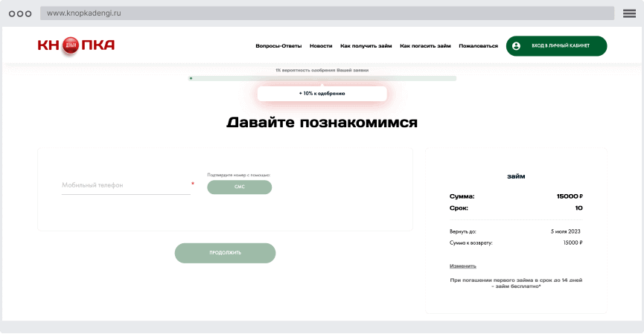The width and height of the screenshot is (644, 334).
Task: Click the browser address bar www.knopkadengi.ru
Action: 327,13
